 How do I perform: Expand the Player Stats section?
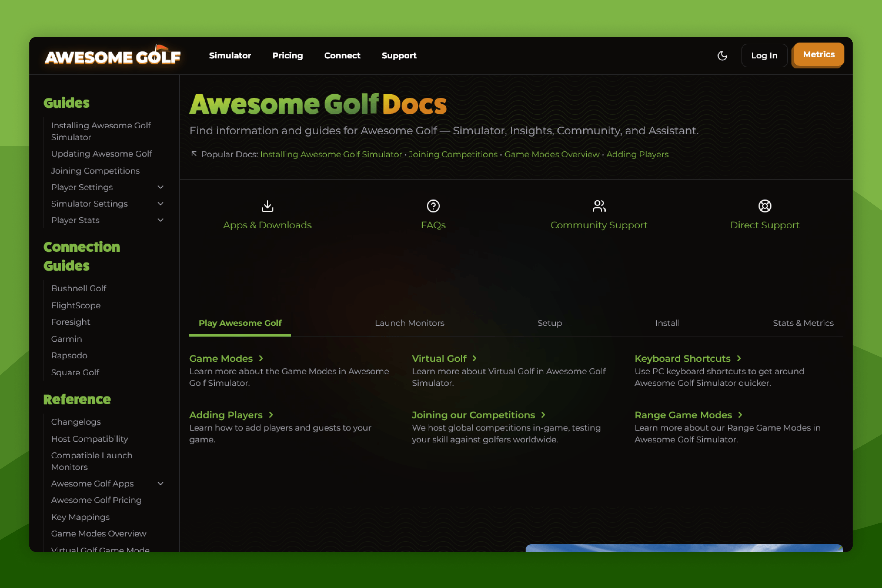point(161,220)
